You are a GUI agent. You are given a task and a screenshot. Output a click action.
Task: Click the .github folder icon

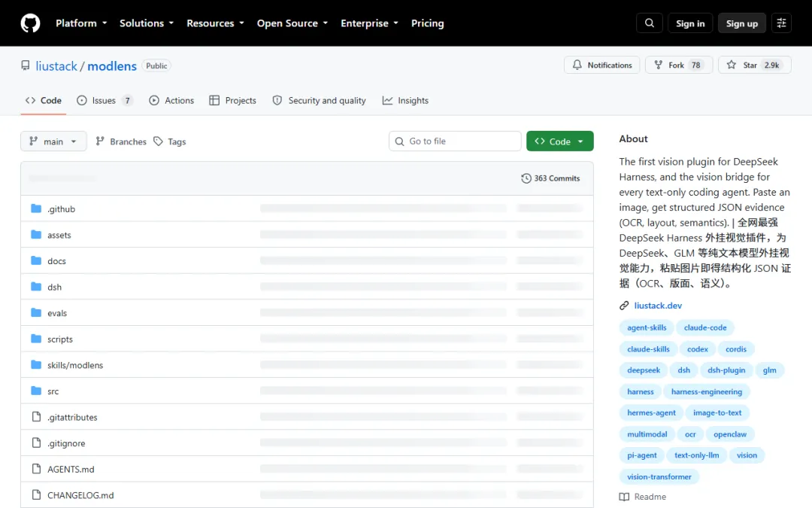tap(36, 208)
